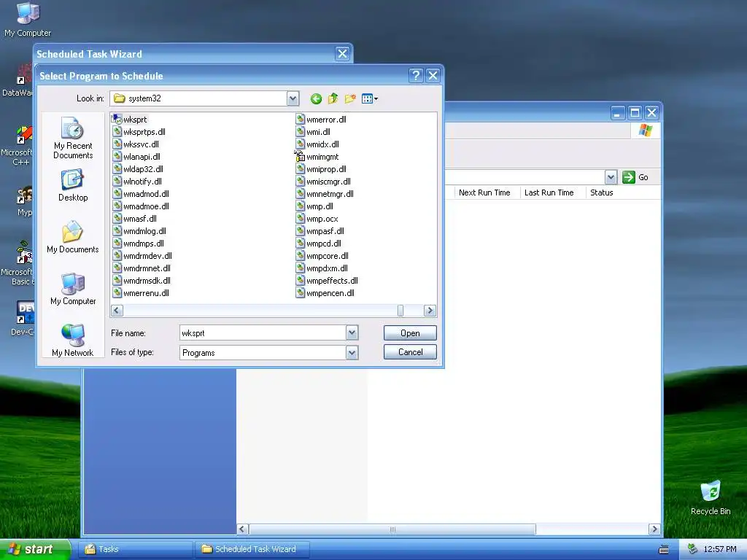Click the help question mark button
The image size is (747, 560).
(415, 75)
